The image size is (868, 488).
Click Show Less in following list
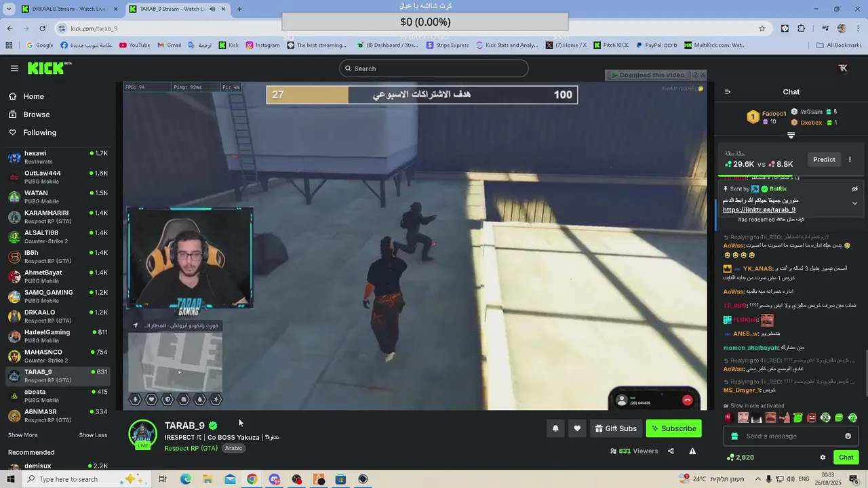coord(93,435)
